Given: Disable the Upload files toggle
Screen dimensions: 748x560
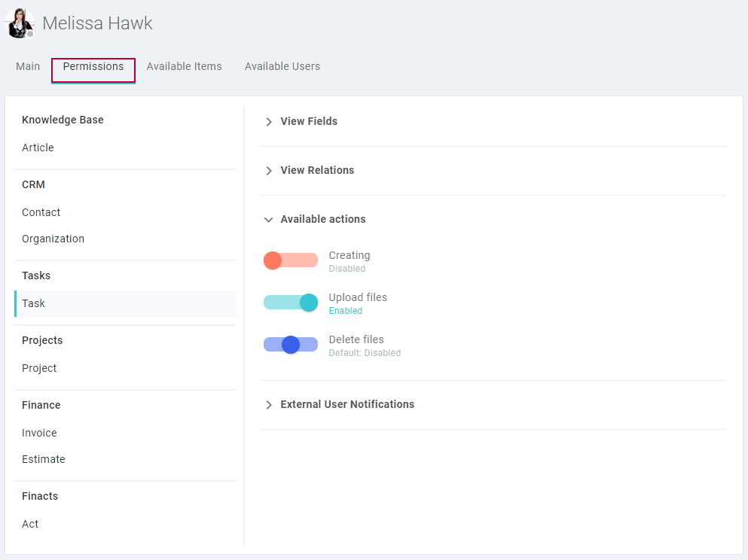Looking at the screenshot, I should [291, 303].
